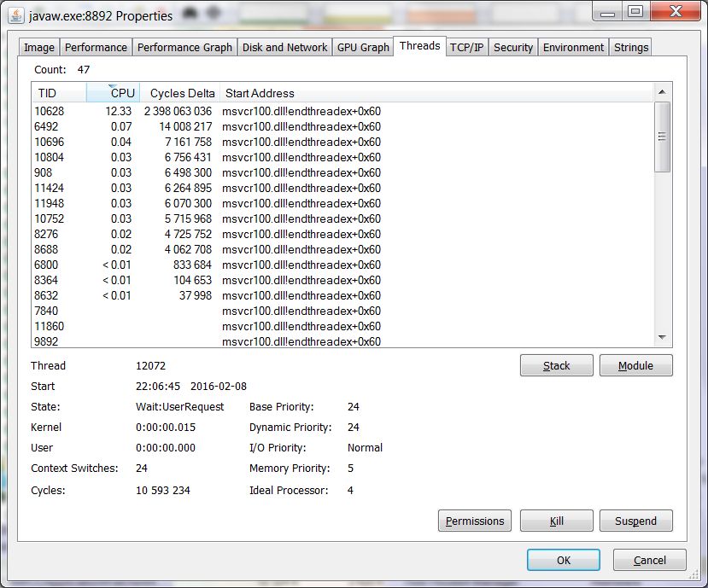Select thread row 8364
Image resolution: width=708 pixels, height=588 pixels.
pyautogui.click(x=342, y=280)
